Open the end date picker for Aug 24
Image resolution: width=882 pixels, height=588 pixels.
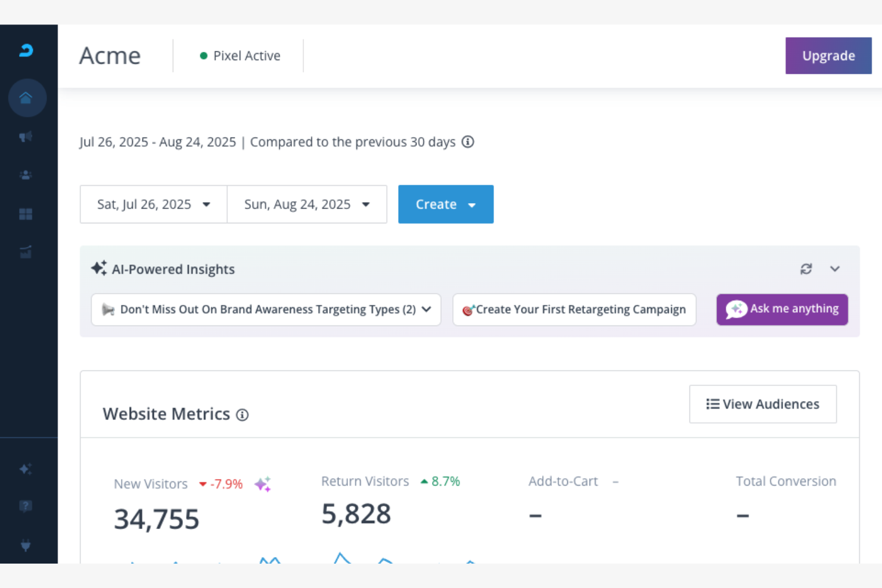307,204
